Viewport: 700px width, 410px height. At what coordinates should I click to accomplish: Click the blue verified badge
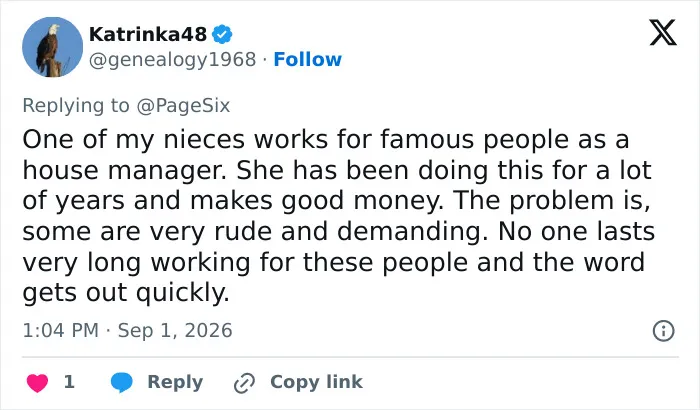(x=222, y=34)
